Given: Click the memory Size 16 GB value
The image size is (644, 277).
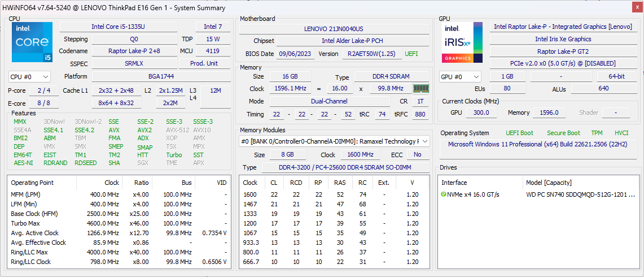Looking at the screenshot, I should [290, 76].
